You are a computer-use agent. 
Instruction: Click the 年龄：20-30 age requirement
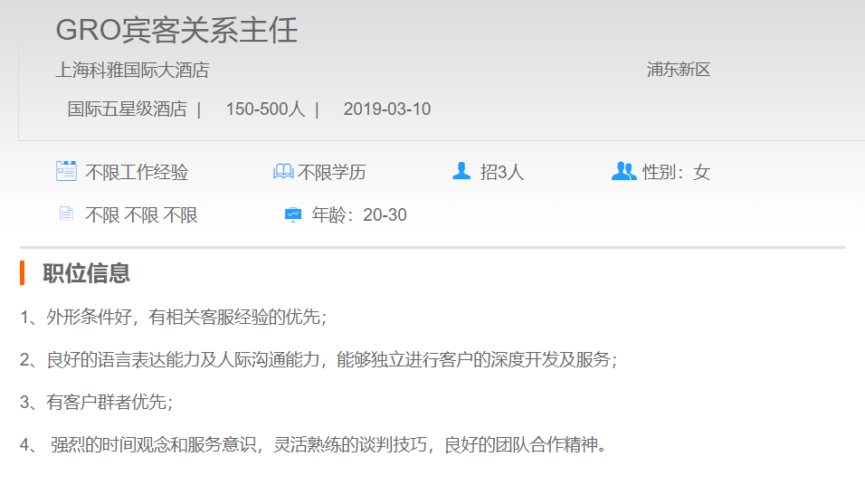[359, 215]
